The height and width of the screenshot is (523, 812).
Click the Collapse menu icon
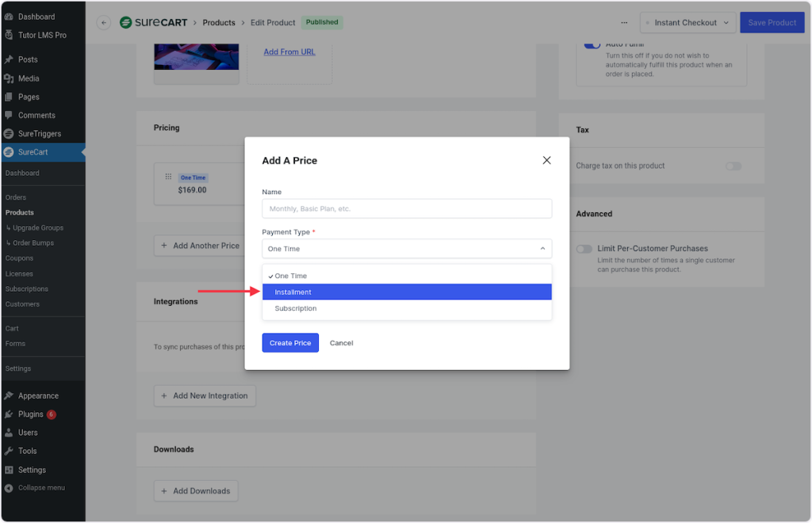pyautogui.click(x=9, y=488)
